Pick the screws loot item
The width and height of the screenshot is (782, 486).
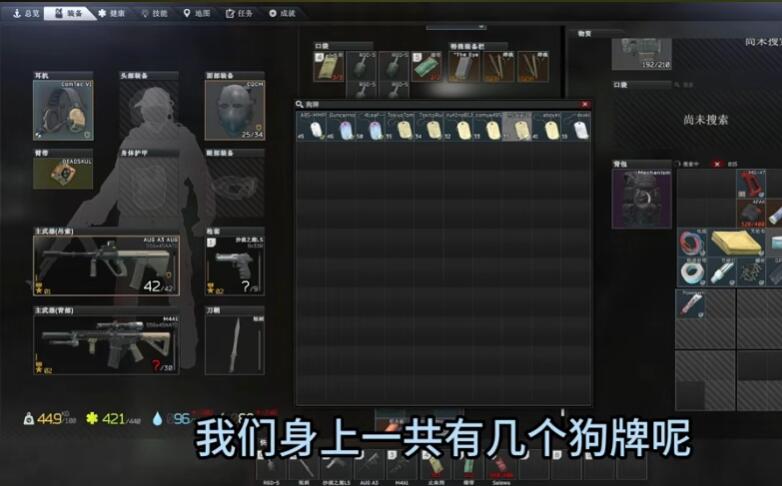(751, 272)
